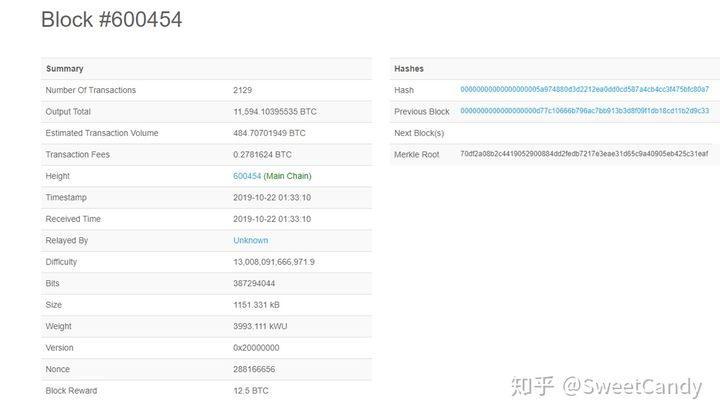The width and height of the screenshot is (720, 418).
Task: Select the Output Total label
Action: [x=68, y=112]
